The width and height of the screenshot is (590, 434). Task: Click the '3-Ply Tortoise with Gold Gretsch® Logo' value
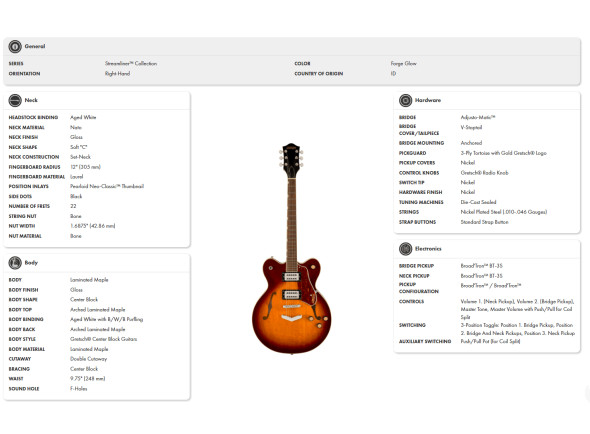pyautogui.click(x=503, y=153)
